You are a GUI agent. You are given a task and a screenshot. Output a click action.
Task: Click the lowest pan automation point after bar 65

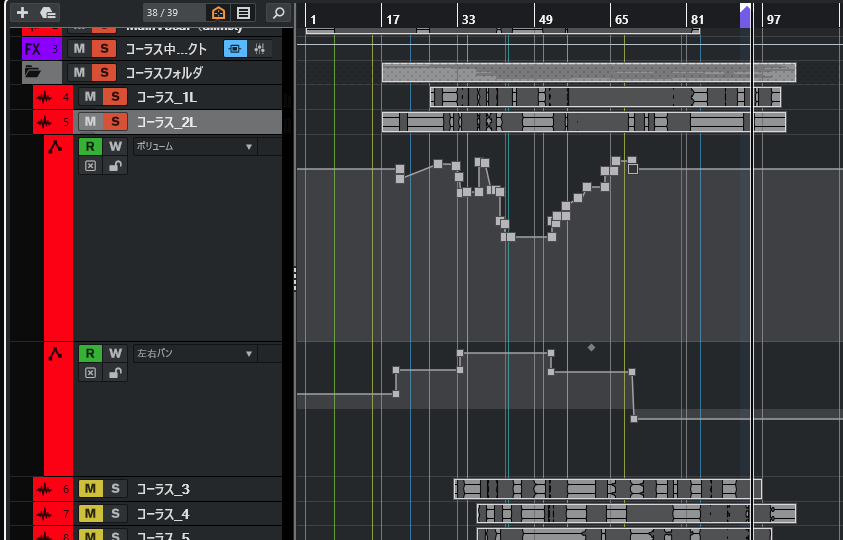(634, 418)
